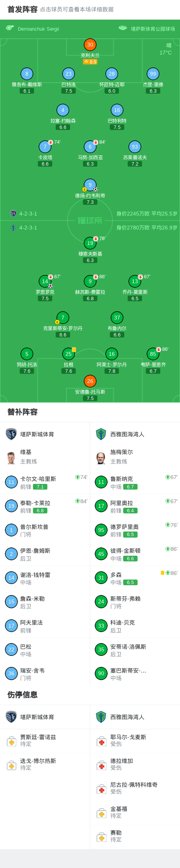
Task: Open 西雅图海湾人 team link in injury section
Action: [127, 717]
